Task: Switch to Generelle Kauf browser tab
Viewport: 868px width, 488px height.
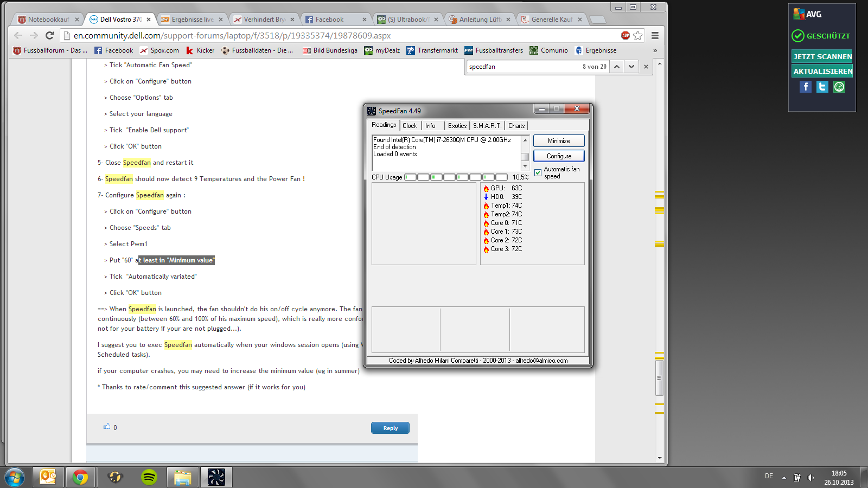Action: point(551,20)
